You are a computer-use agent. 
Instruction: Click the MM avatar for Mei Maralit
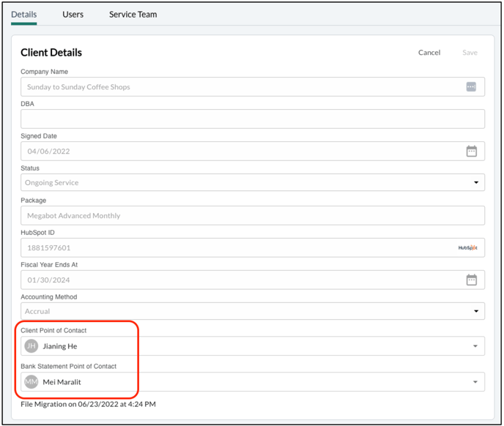tap(31, 382)
